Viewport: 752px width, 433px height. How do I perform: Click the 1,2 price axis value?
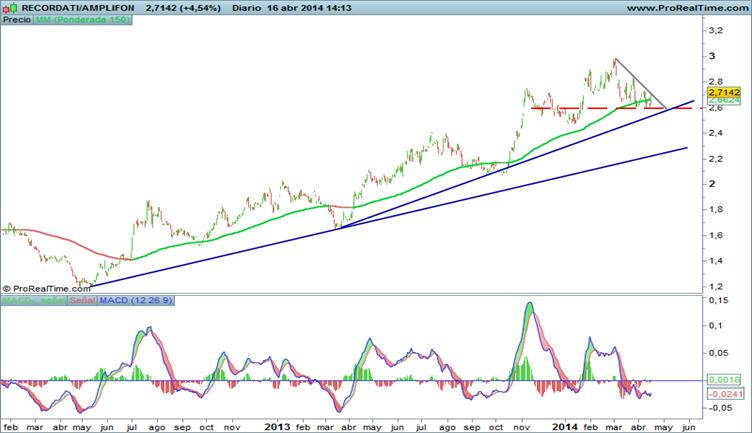(716, 287)
